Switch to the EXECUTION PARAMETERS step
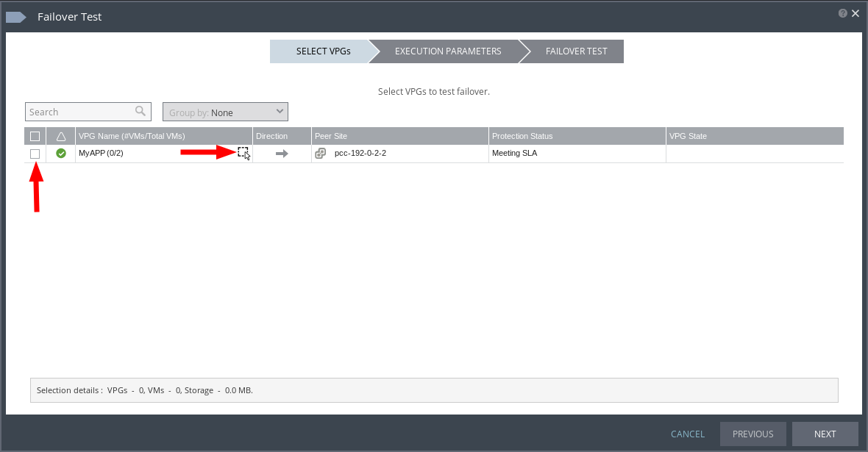The height and width of the screenshot is (452, 868). [x=447, y=51]
